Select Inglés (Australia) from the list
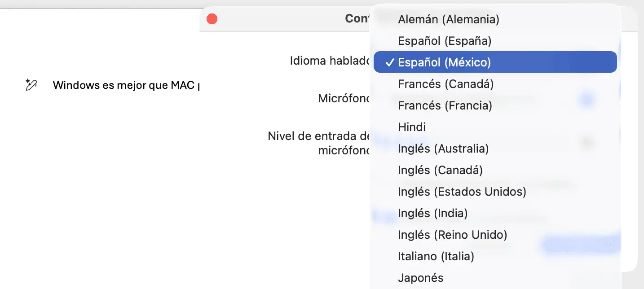644x289 pixels. (x=443, y=149)
